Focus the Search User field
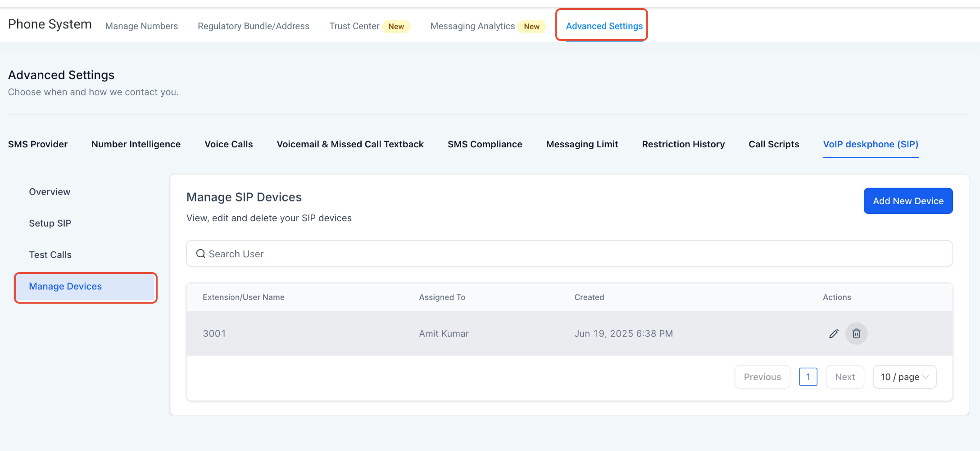 pos(569,254)
